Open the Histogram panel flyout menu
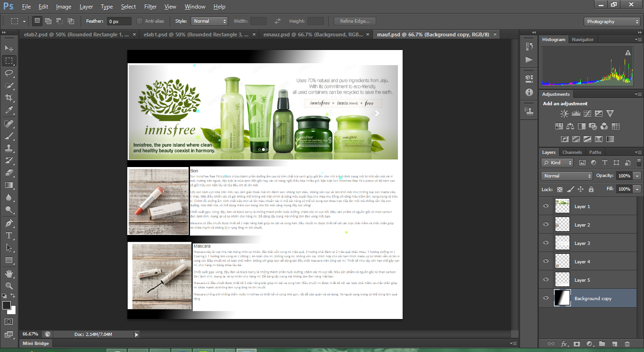The width and height of the screenshot is (644, 352). tap(638, 40)
